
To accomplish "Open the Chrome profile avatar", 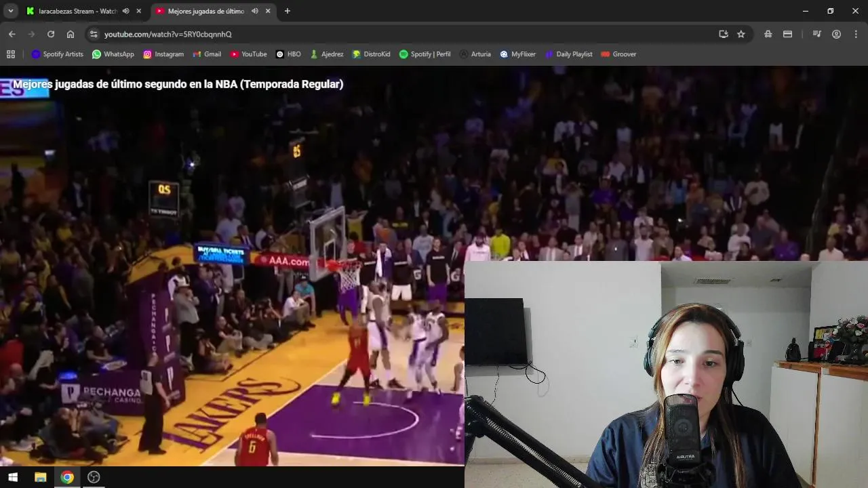I will tap(837, 34).
